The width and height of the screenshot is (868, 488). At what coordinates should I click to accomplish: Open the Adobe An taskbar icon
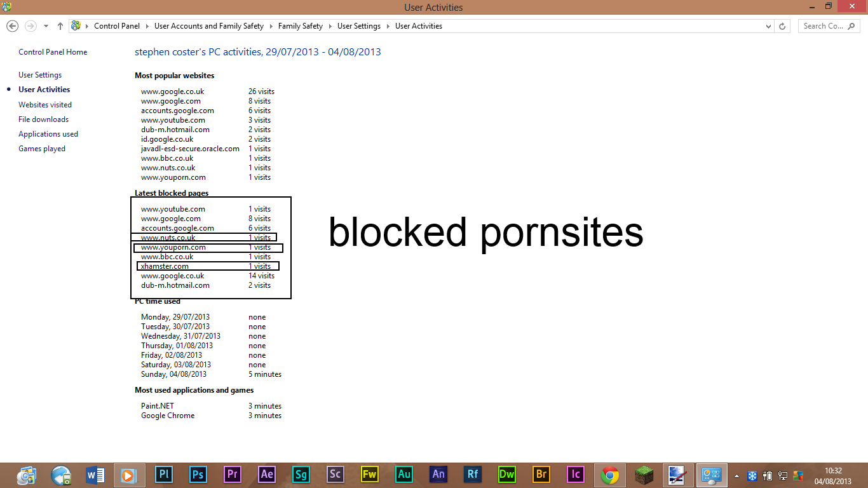438,474
